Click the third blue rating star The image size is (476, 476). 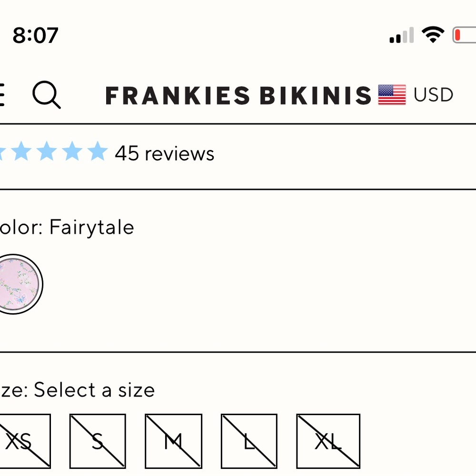[47, 150]
